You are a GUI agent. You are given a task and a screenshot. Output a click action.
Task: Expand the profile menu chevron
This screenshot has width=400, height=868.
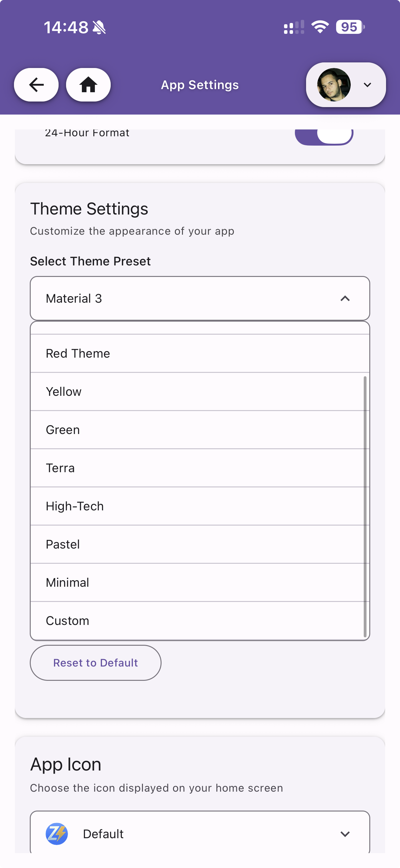[x=367, y=84]
